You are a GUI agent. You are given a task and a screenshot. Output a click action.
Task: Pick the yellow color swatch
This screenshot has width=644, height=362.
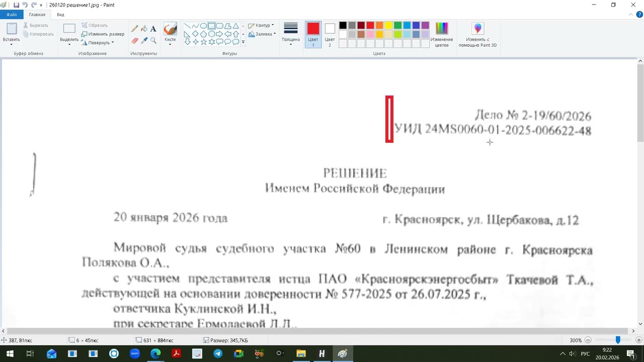click(388, 25)
